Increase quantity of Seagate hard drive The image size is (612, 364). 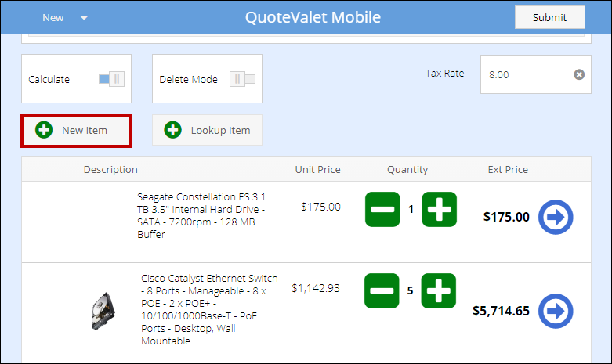click(439, 210)
